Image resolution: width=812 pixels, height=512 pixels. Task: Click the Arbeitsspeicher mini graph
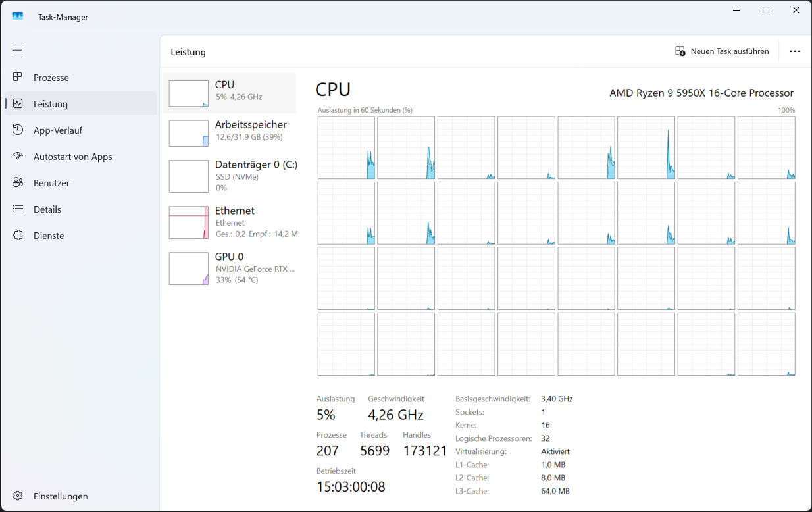click(189, 133)
